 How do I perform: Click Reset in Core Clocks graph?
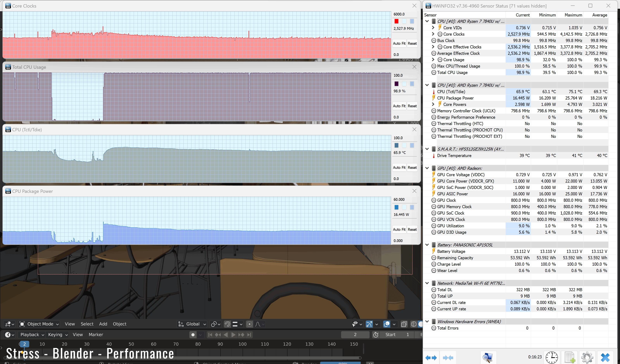coord(412,44)
